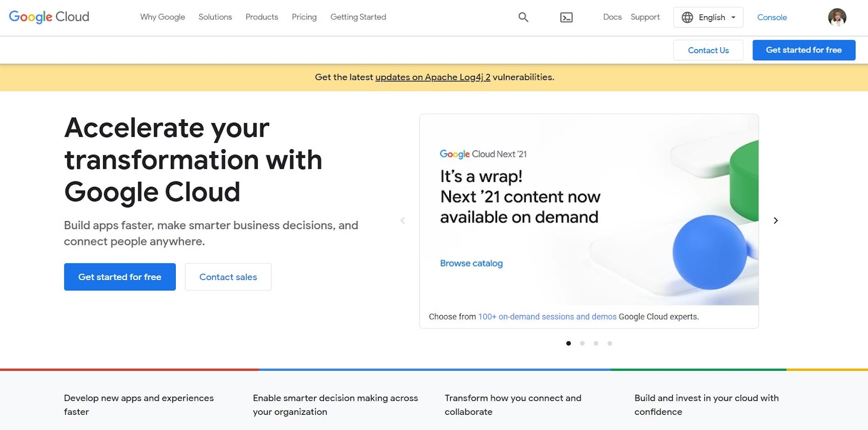Select the fourth carousel dot
868x430 pixels.
click(x=610, y=343)
